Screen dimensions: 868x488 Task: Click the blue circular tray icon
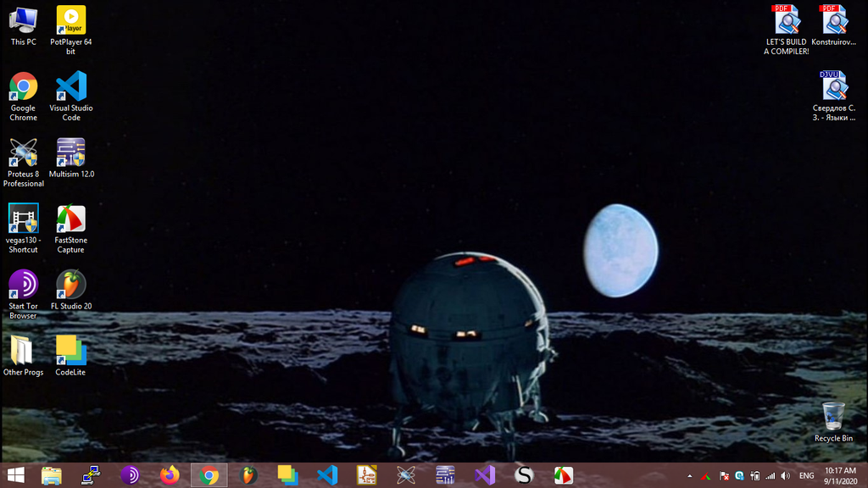pyautogui.click(x=739, y=476)
